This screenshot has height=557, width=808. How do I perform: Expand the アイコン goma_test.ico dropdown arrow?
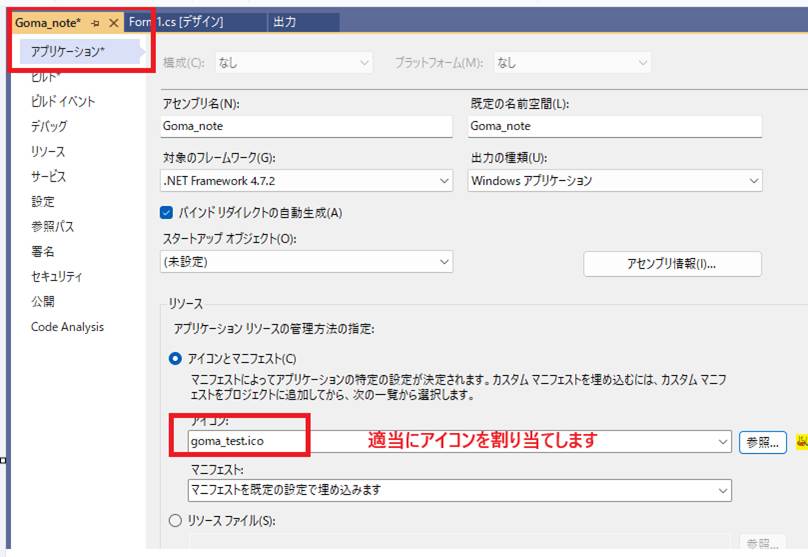click(x=723, y=441)
